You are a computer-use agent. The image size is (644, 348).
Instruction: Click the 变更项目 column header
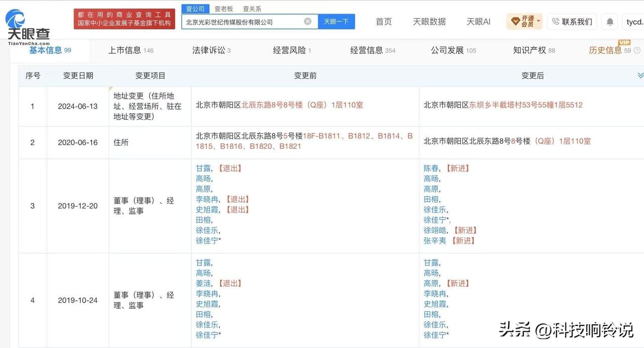[150, 75]
